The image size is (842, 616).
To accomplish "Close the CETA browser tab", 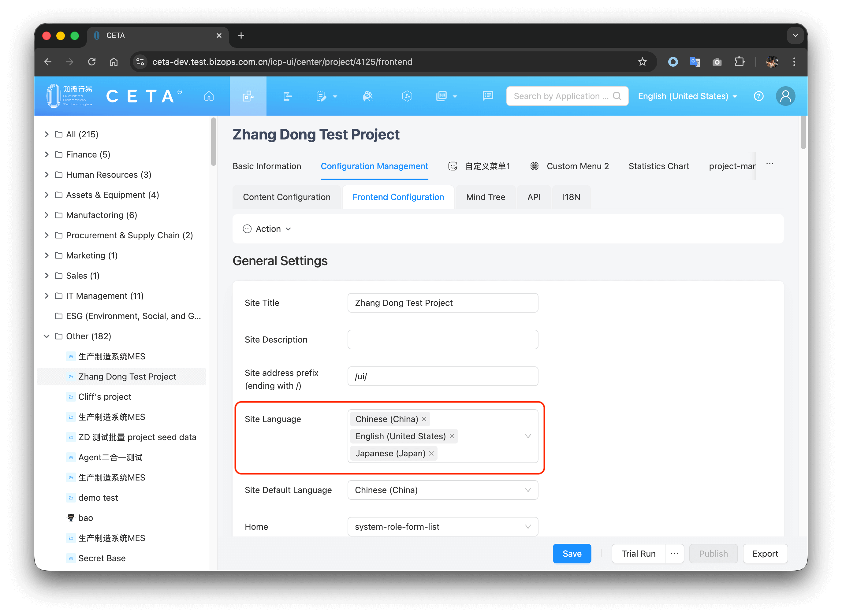I will click(219, 35).
